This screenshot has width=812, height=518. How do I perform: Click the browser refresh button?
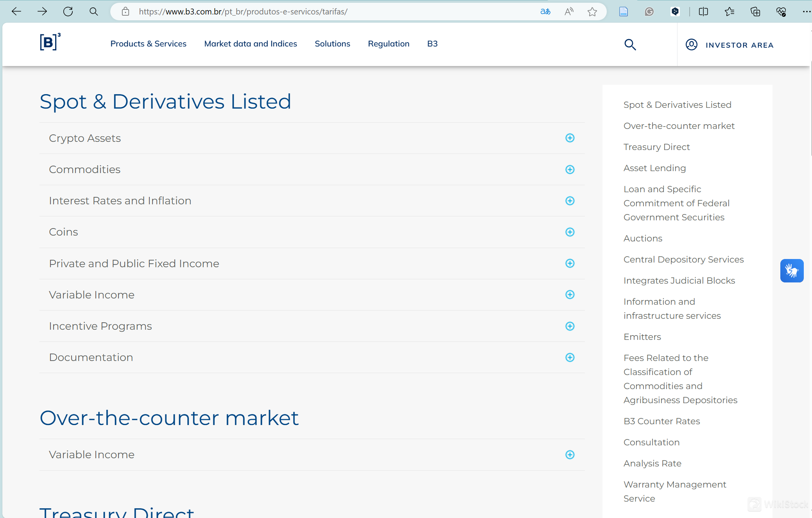pyautogui.click(x=68, y=12)
